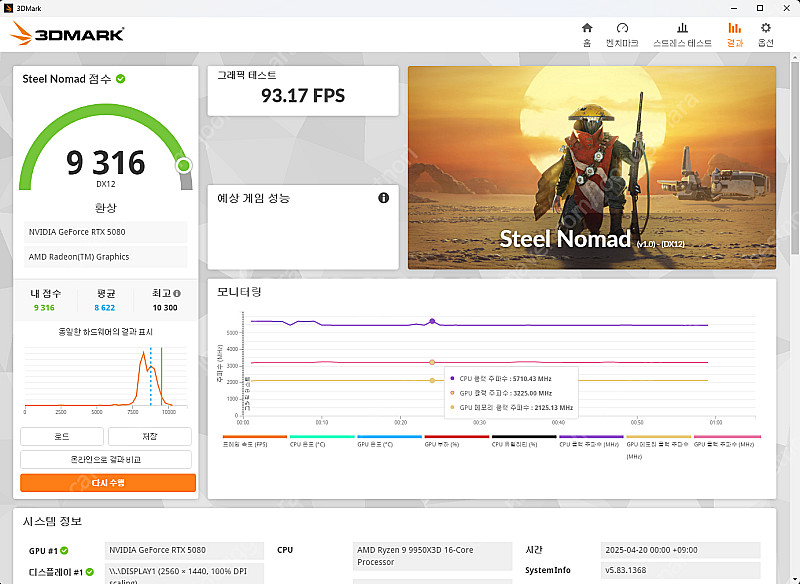800x584 pixels.
Task: Click the 저장 (Save) button
Action: pyautogui.click(x=150, y=437)
